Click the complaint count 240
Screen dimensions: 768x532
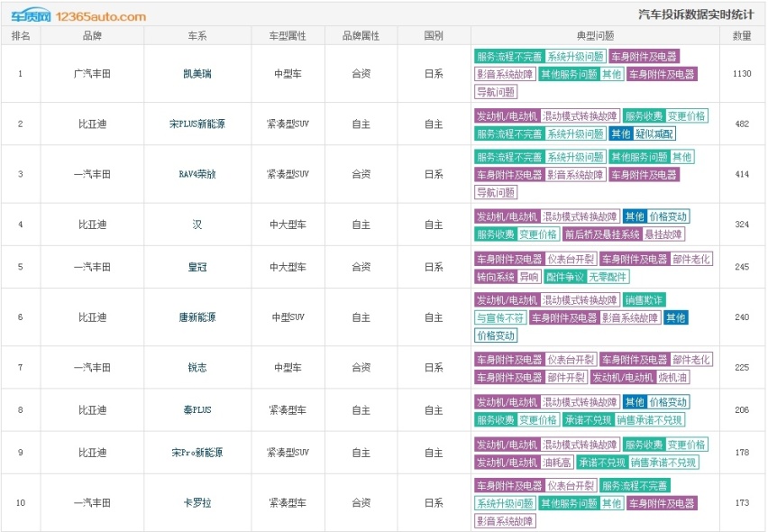click(742, 317)
